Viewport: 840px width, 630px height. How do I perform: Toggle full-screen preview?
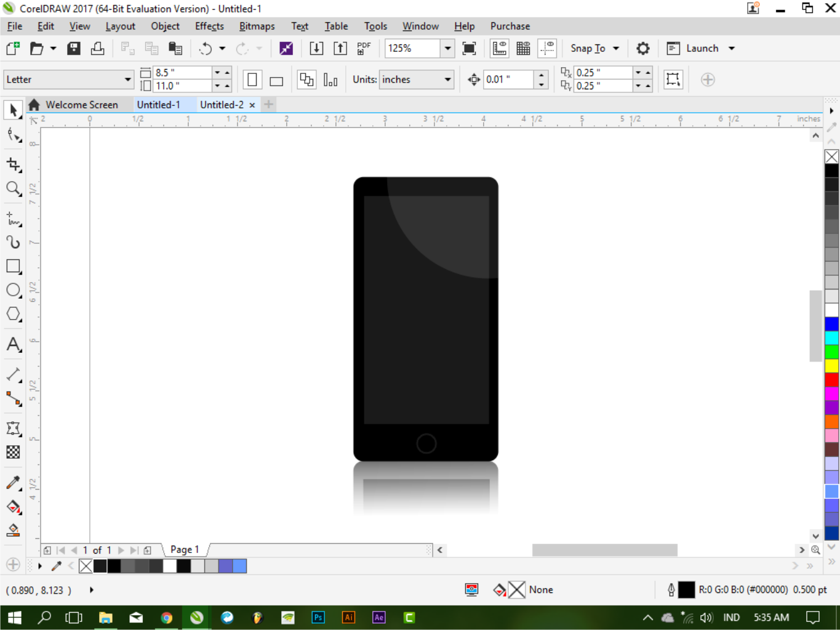click(469, 48)
